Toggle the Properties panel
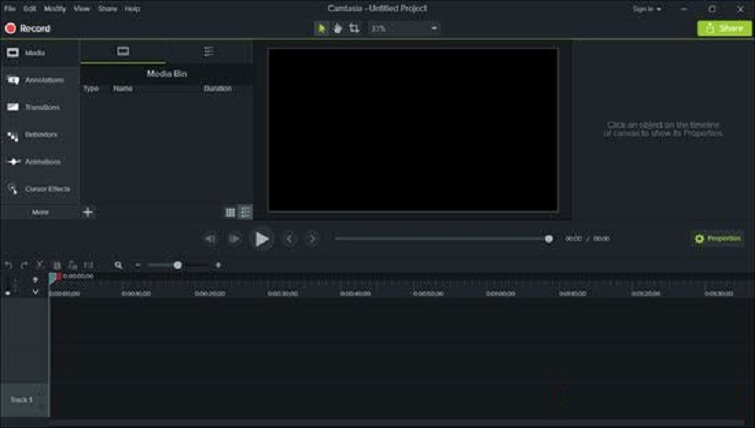Image resolution: width=755 pixels, height=428 pixels. tap(717, 238)
